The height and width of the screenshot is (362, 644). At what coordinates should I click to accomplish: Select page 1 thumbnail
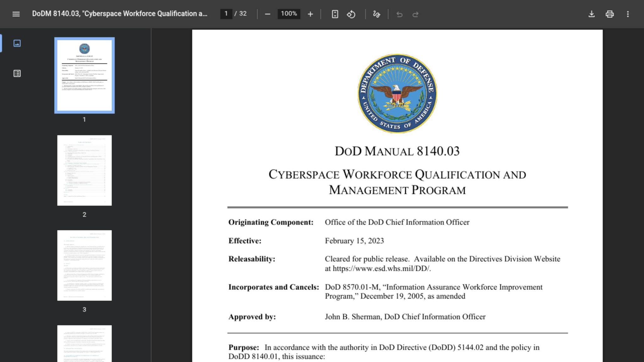pyautogui.click(x=84, y=75)
